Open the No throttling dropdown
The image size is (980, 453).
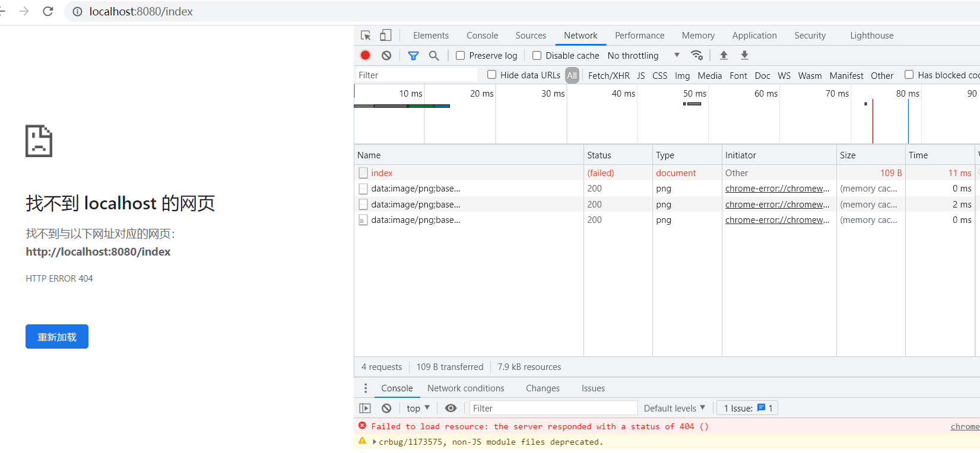click(643, 55)
